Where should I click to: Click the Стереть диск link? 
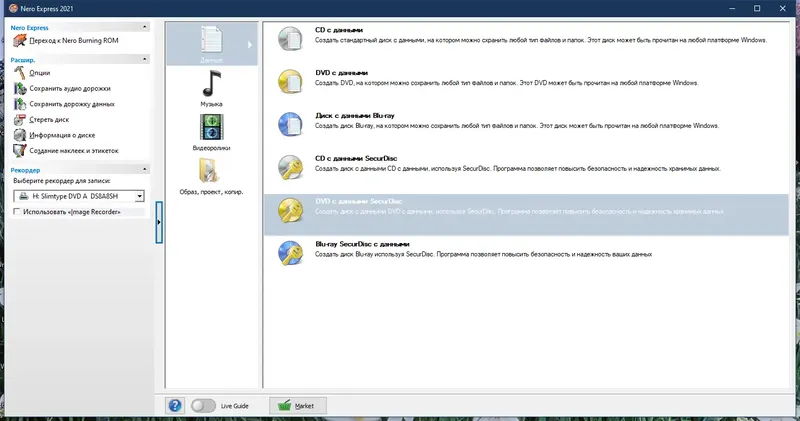tap(49, 119)
